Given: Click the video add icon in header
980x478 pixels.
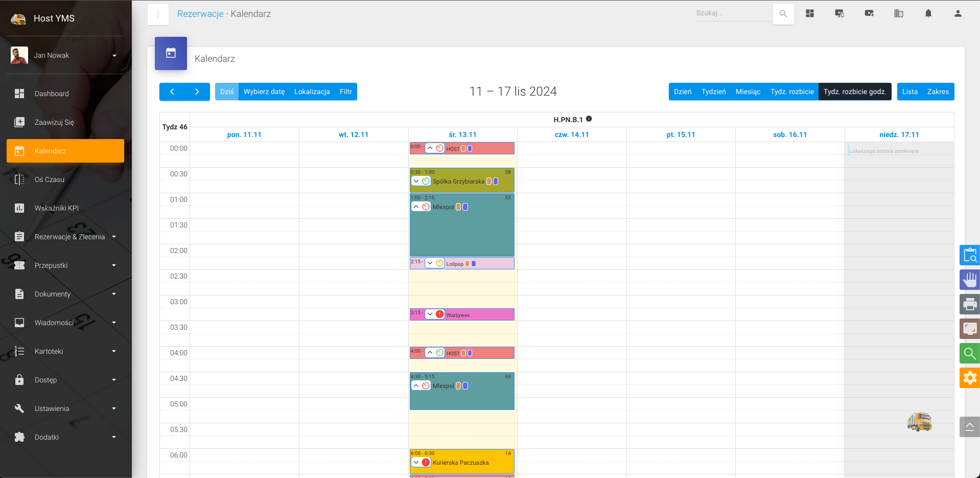Looking at the screenshot, I should coord(869,14).
